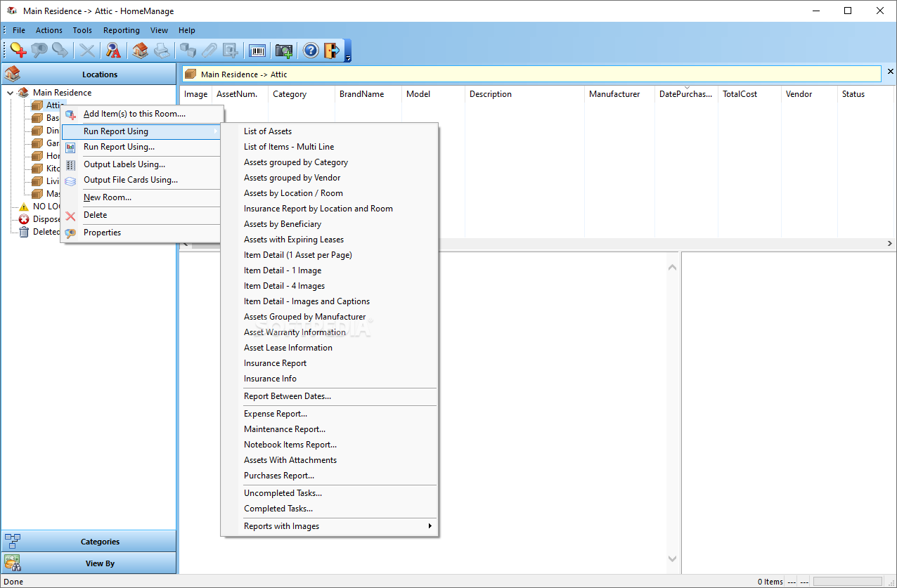Click the paperclip attachment toolbar icon

(209, 51)
